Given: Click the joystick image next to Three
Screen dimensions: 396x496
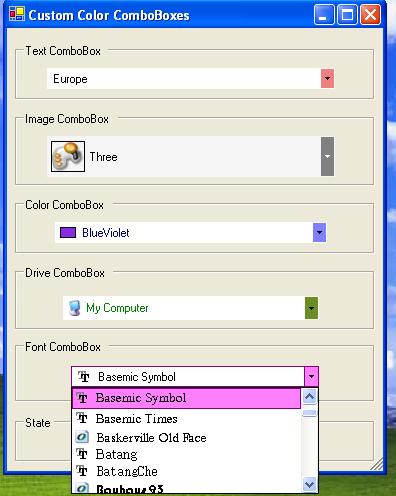Looking at the screenshot, I should [x=68, y=156].
